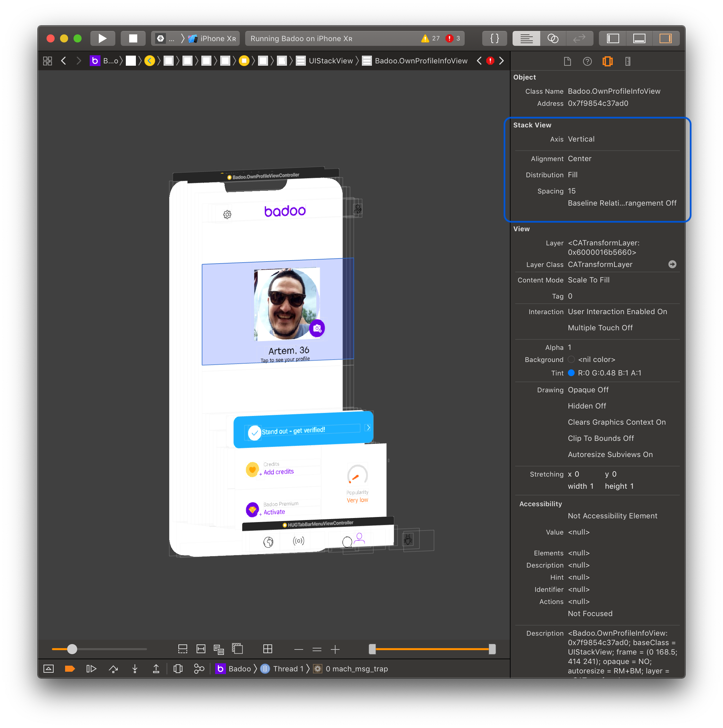Viewport: 723px width, 728px height.
Task: Toggle Show Clipped Content
Action: coord(182,649)
